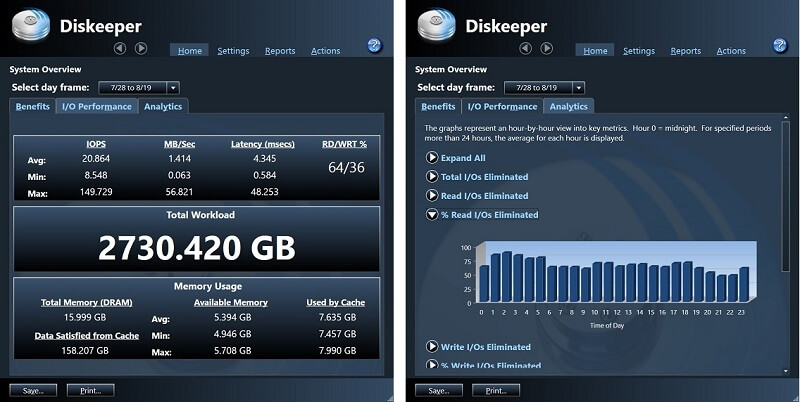The image size is (800, 402).
Task: Open help icon in left Diskeeper window
Action: point(374,45)
